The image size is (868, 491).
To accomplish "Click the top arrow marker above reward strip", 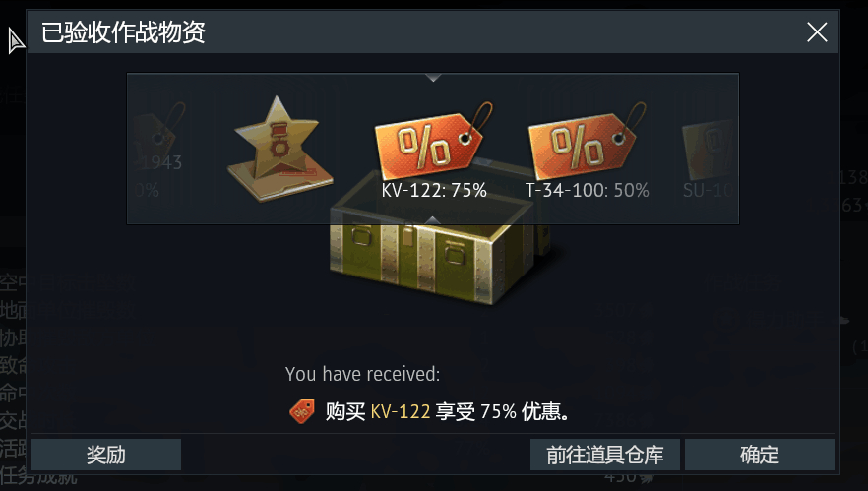I will [433, 78].
